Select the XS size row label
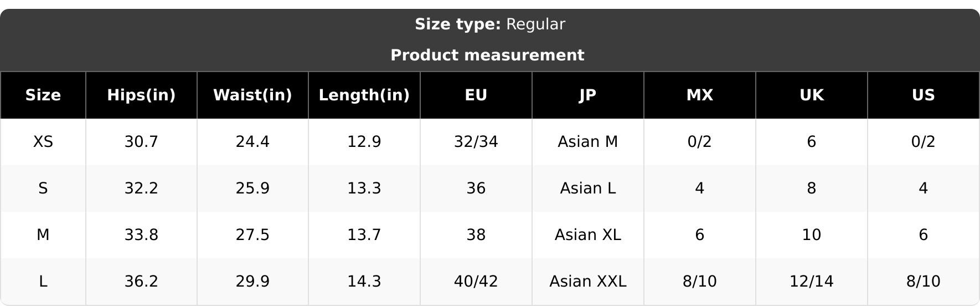This screenshot has width=980, height=306. point(43,142)
